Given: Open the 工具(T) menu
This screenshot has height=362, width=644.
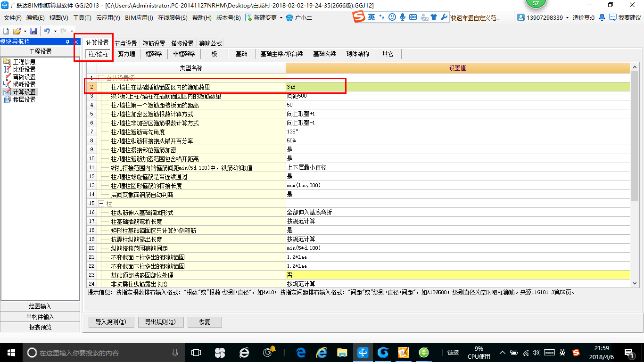Looking at the screenshot, I should click(82, 18).
